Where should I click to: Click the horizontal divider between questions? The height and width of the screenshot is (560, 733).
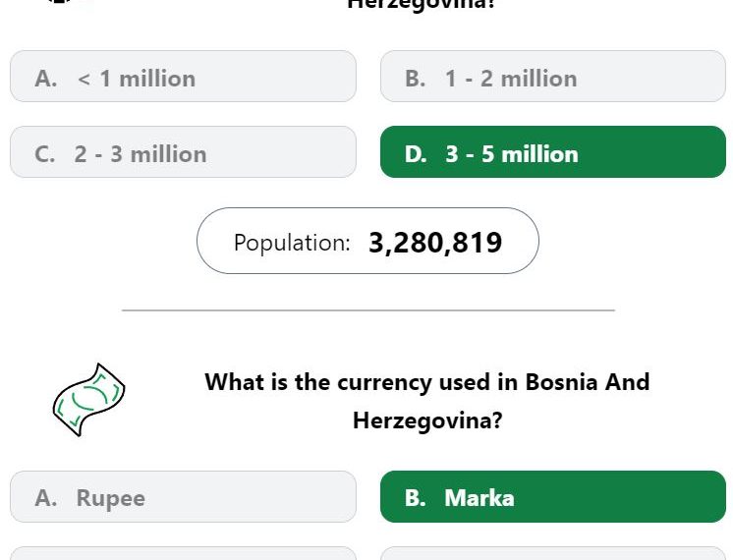pos(368,309)
